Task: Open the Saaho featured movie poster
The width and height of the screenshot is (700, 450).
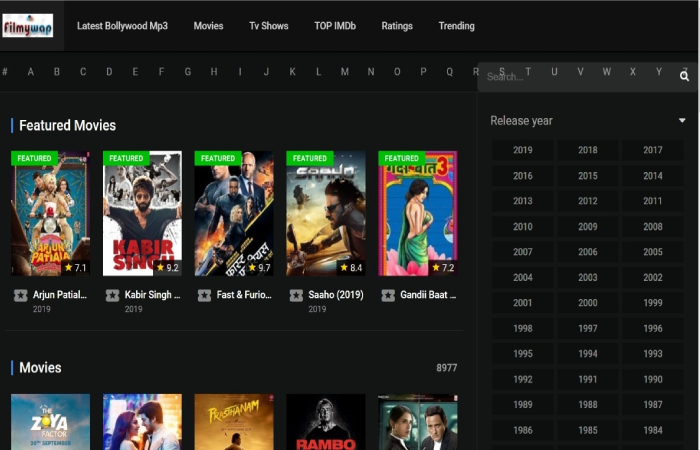Action: (325, 213)
